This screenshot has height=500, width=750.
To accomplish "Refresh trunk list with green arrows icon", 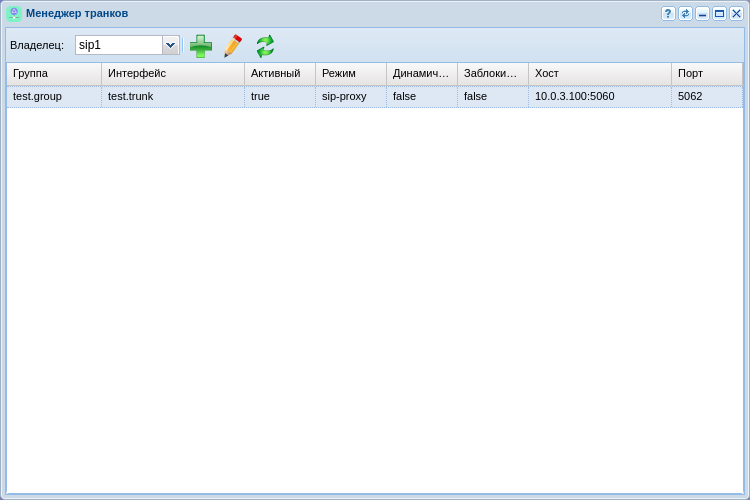I will click(265, 46).
